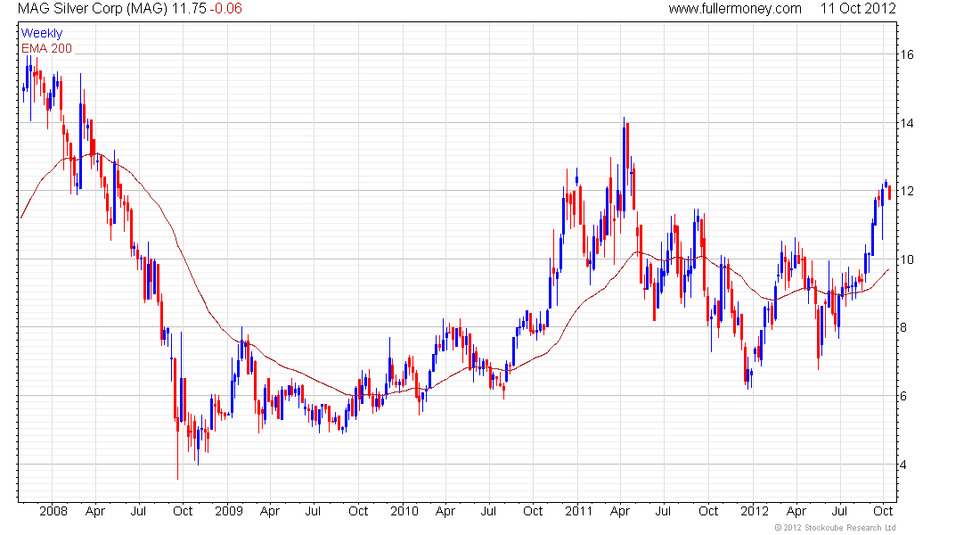Click the 2008 year label on time axis

53,511
